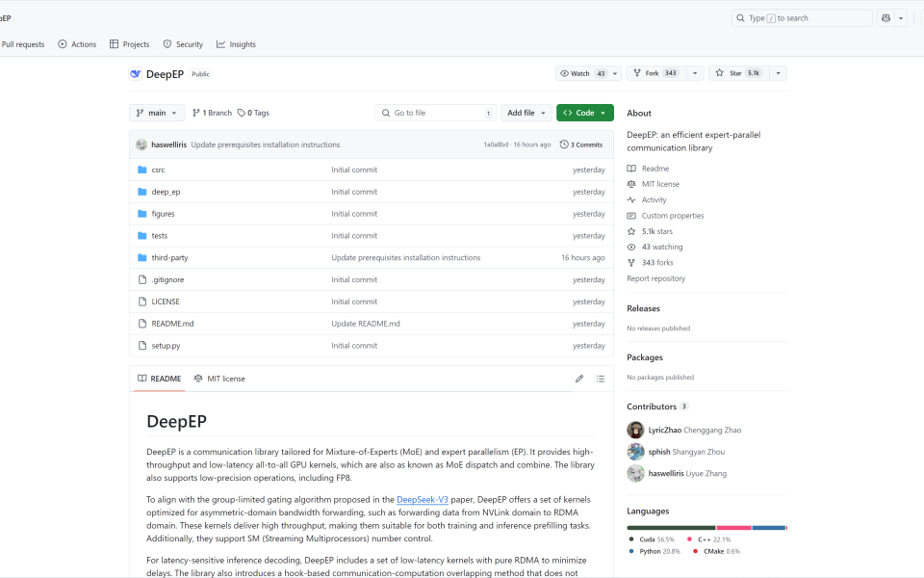Expand dropdown arrow next to Copilot icon
This screenshot has width=924, height=578.
coord(901,18)
